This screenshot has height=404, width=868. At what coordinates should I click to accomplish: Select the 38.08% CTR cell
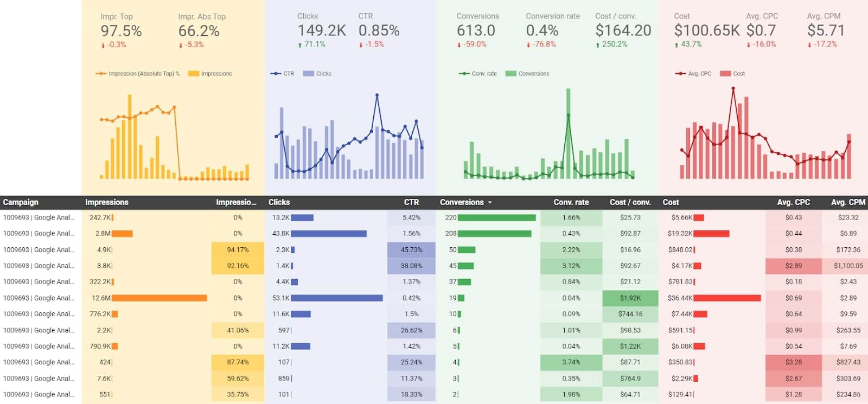(411, 266)
